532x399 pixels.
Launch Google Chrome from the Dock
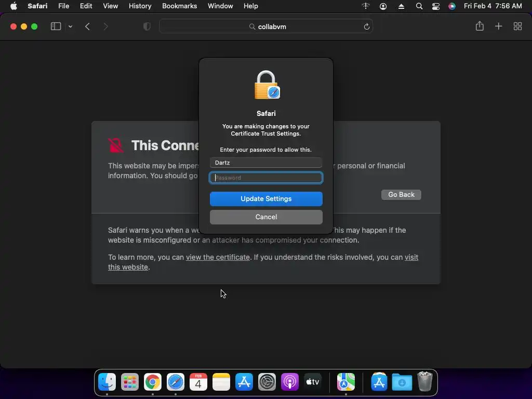(153, 382)
